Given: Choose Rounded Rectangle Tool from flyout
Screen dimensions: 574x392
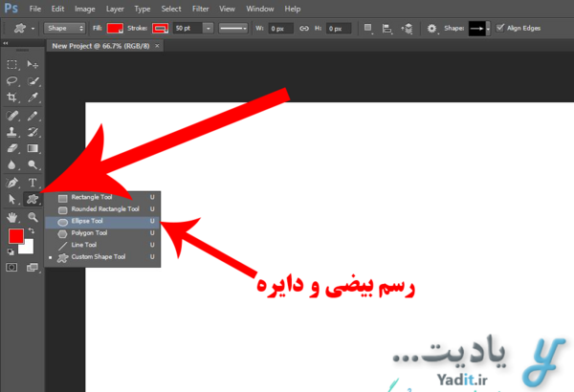Looking at the screenshot, I should (103, 209).
